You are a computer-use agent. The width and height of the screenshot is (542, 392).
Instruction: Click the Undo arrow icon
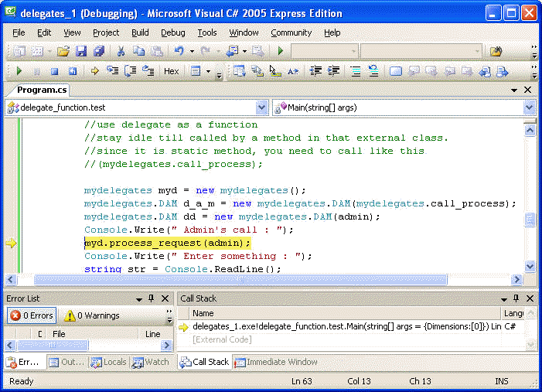[x=179, y=51]
